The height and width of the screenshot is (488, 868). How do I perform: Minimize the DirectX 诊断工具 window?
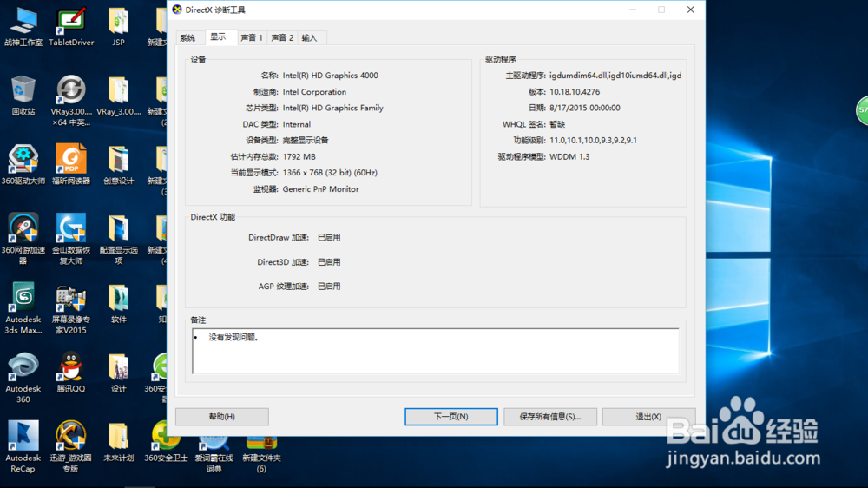pos(633,10)
